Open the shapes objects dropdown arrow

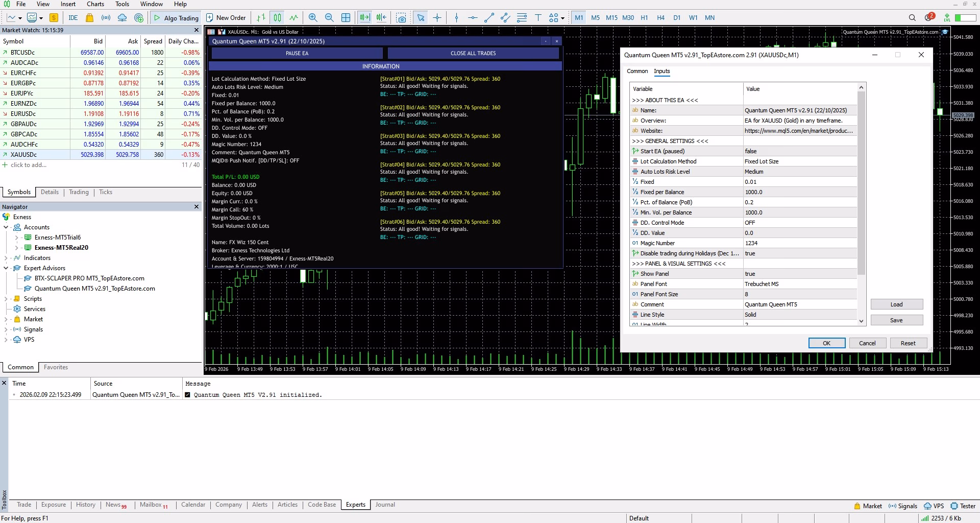[562, 18]
